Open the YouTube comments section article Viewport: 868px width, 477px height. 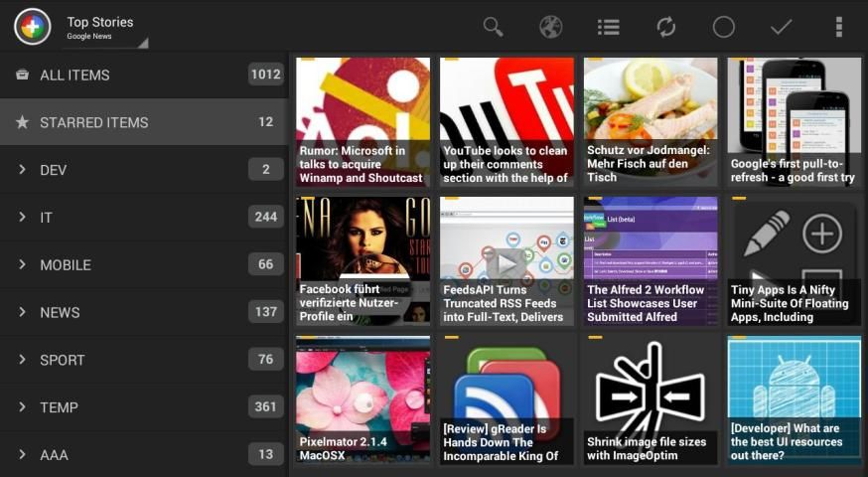tap(506, 122)
